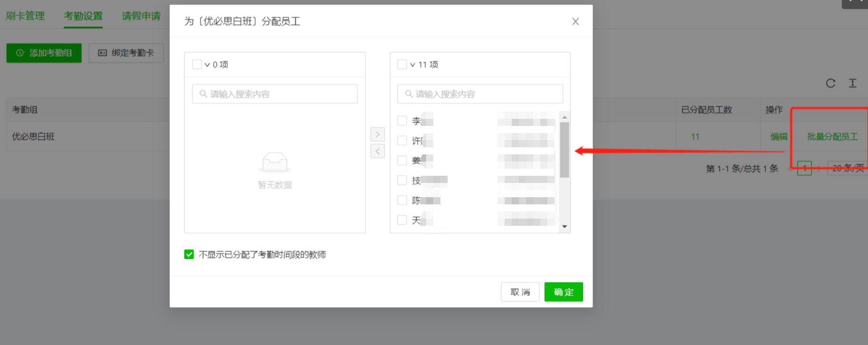Screen dimensions: 868x345
Task: Close the 分配员工 dialog with X
Action: [x=575, y=21]
